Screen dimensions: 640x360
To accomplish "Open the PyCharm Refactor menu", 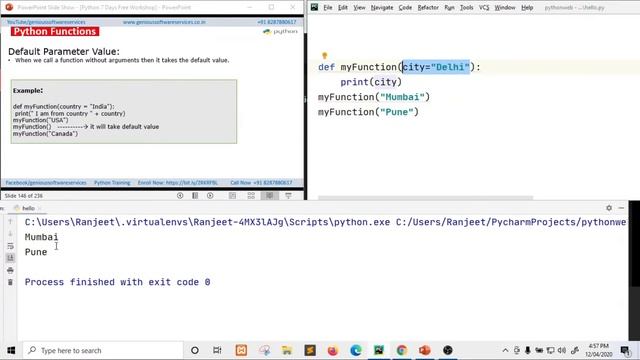I will [428, 7].
